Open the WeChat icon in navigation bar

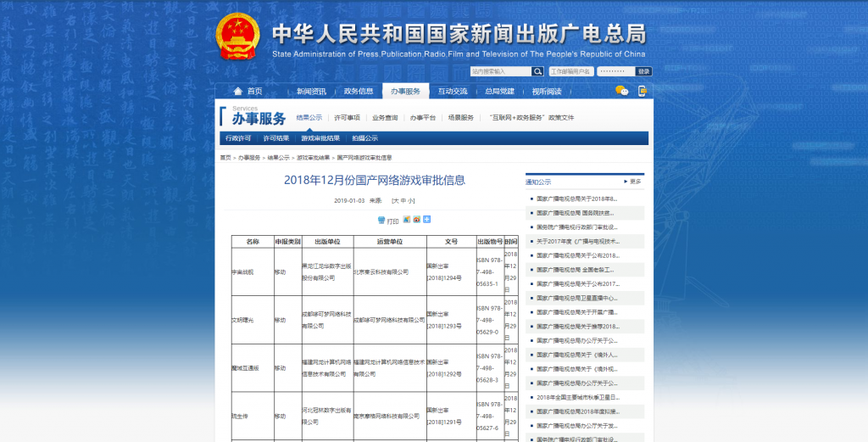621,91
